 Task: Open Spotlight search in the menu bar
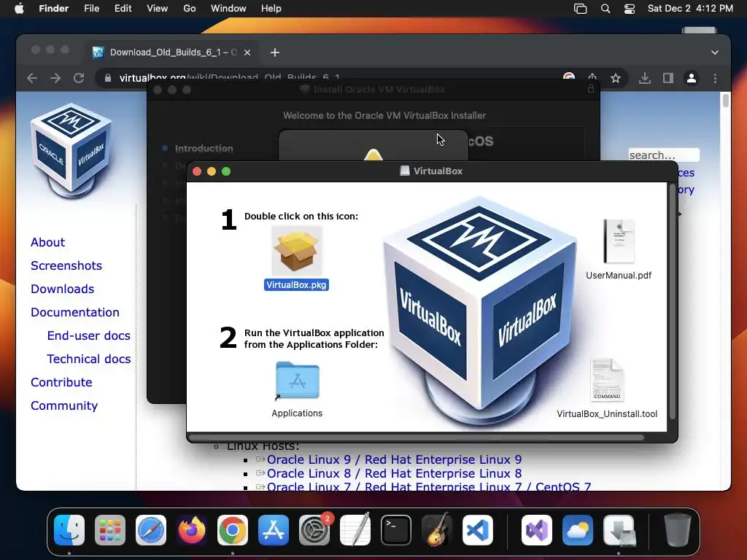(605, 9)
